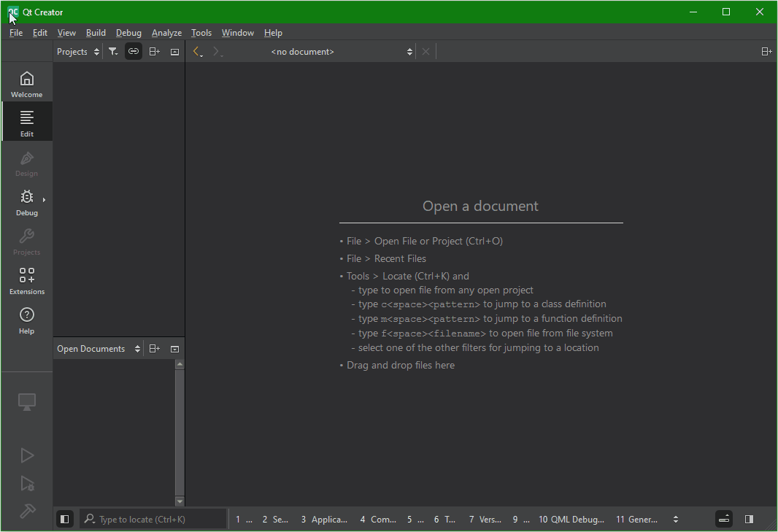The image size is (778, 532).
Task: Close the Projects side panel view
Action: [174, 52]
